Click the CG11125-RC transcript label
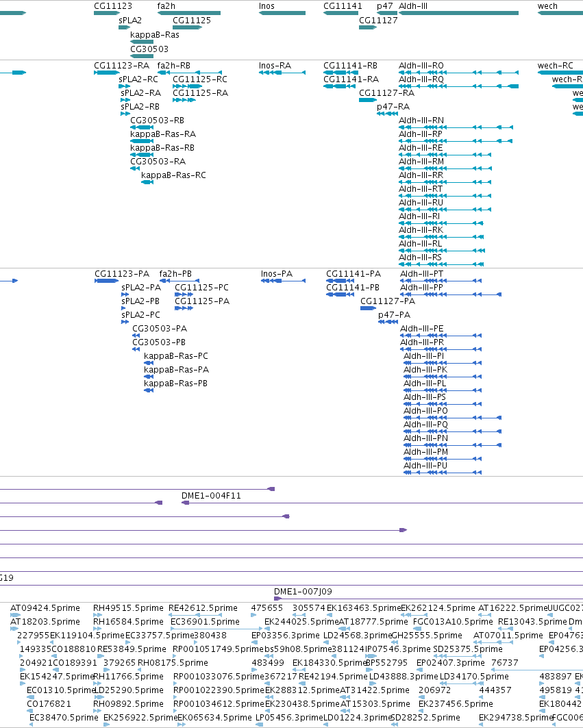 [200, 79]
